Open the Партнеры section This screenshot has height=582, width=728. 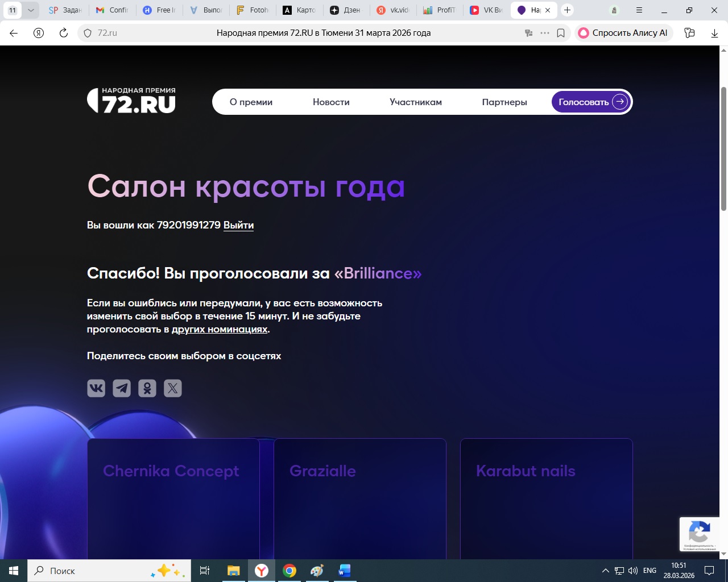pos(504,102)
